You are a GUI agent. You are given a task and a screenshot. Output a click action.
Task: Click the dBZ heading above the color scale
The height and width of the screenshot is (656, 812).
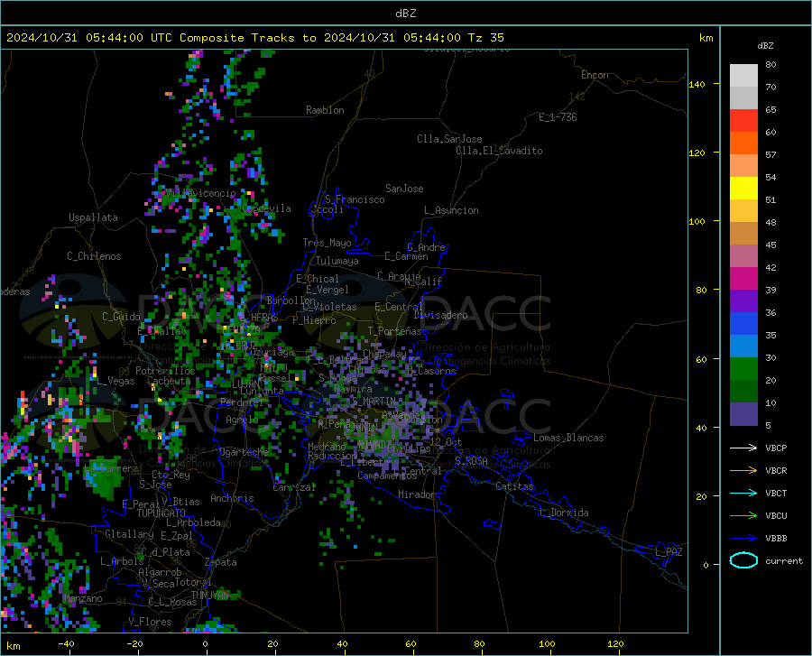tap(765, 45)
